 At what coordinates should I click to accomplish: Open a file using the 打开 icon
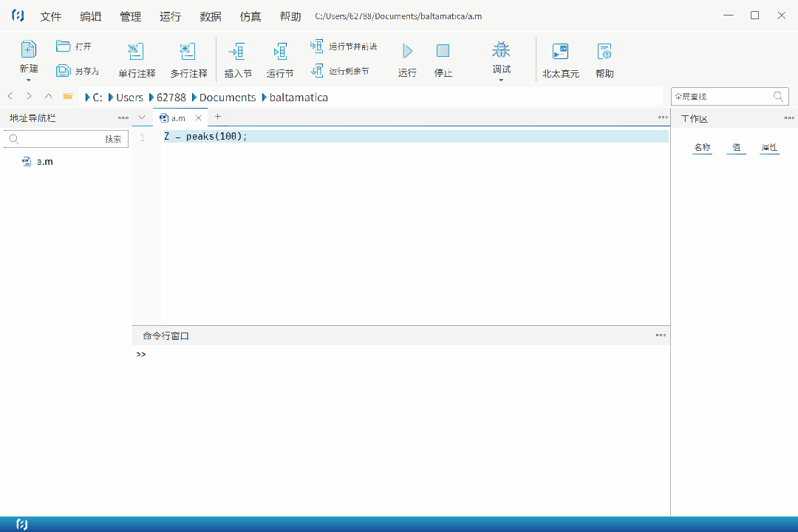(74, 46)
